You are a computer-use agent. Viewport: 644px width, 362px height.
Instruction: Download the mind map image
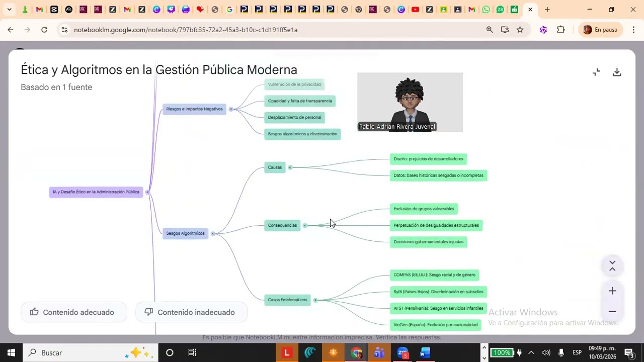[x=617, y=72]
